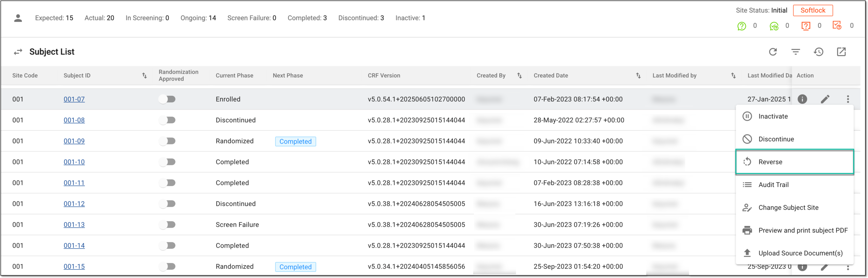Toggle randomization approved for 001-12
The width and height of the screenshot is (868, 278).
click(167, 204)
